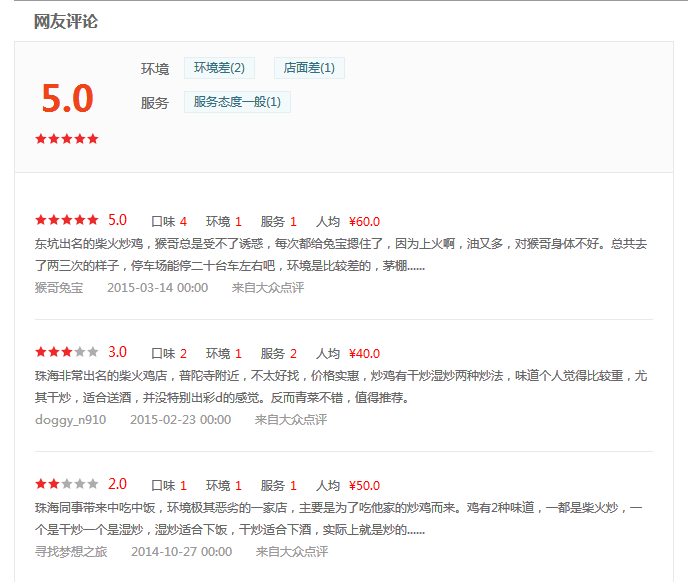Click 环境 1 in doggy_n910's review
The image size is (688, 582).
point(224,354)
